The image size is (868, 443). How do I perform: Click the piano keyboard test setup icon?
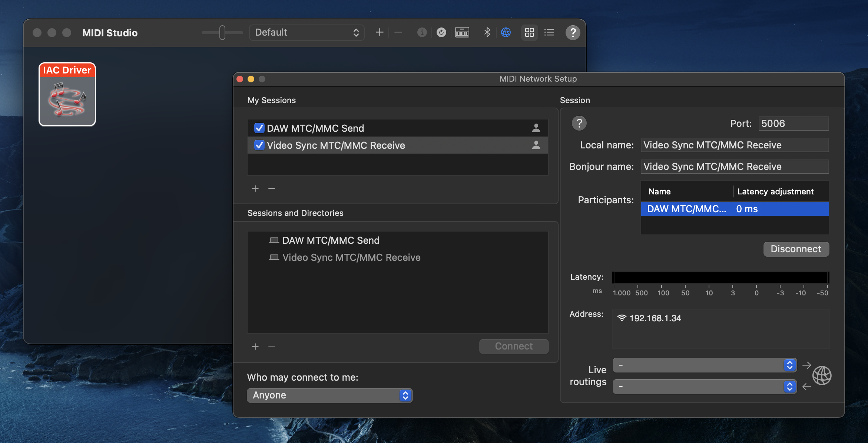tap(462, 33)
